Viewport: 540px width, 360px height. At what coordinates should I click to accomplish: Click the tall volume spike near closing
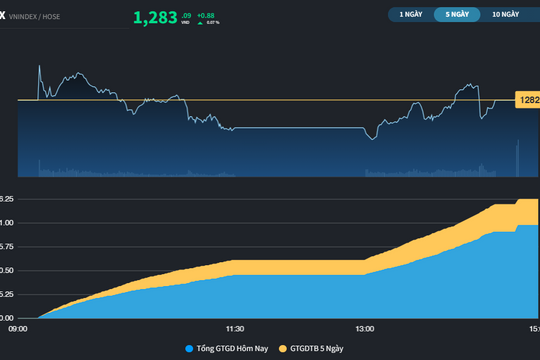tap(517, 158)
